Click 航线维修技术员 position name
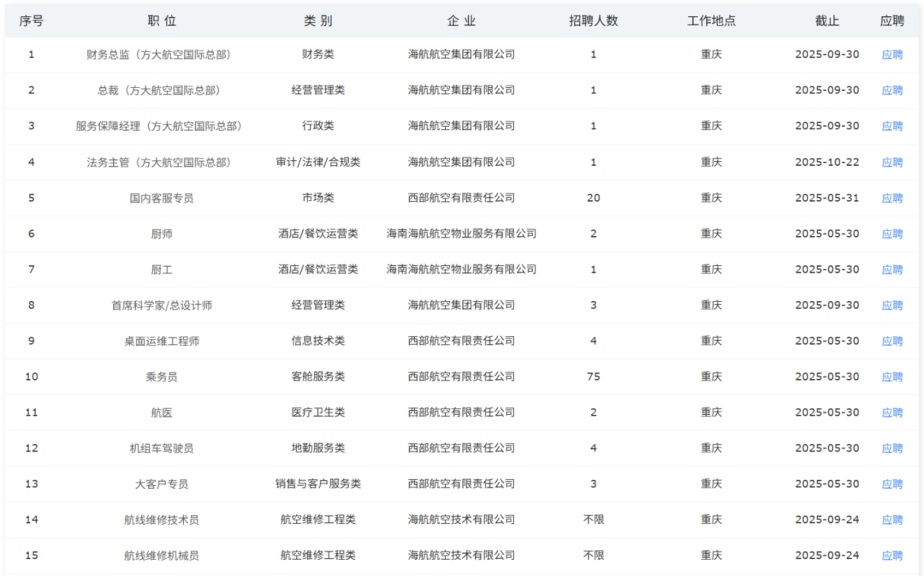 [162, 520]
